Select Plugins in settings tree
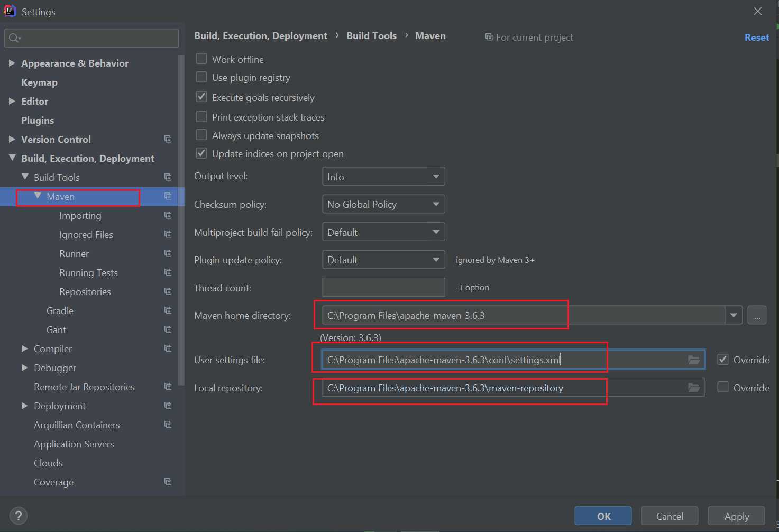 click(x=38, y=121)
